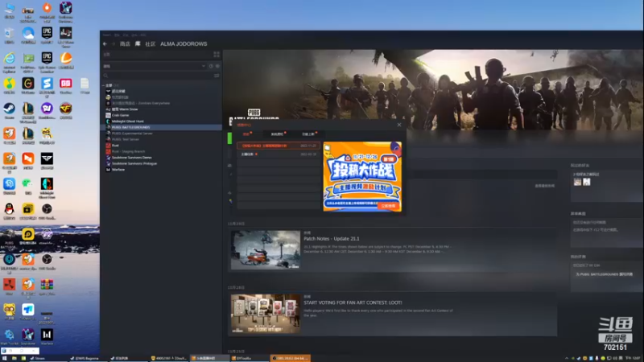Open PUBG BATTLEGROUNDS desktop shortcut
This screenshot has height=362, width=644.
coord(9,234)
